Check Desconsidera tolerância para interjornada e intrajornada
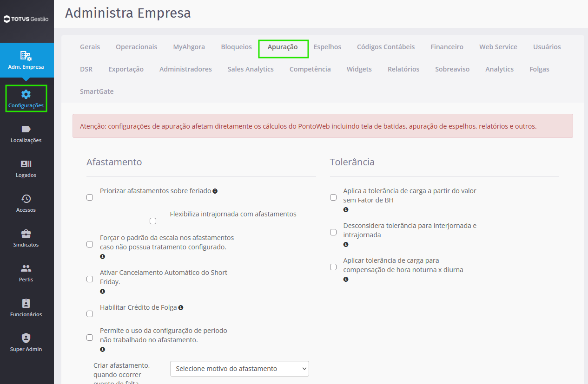This screenshot has width=588, height=384. (333, 232)
